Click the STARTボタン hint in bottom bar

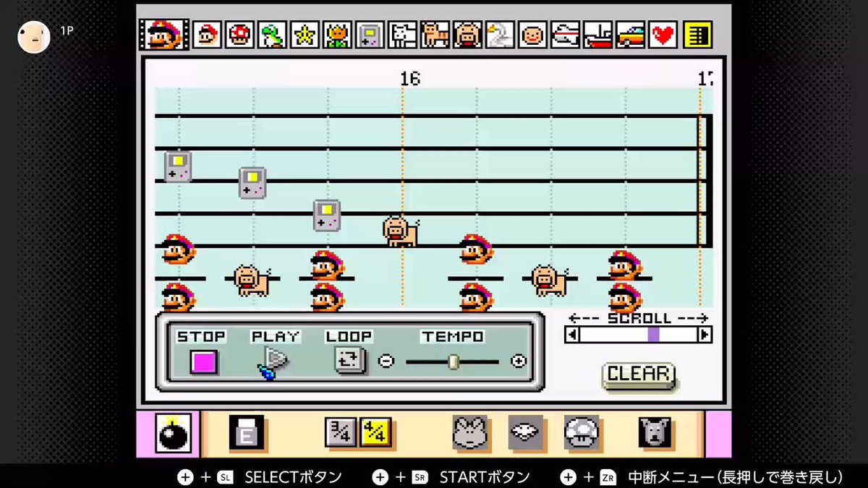click(x=451, y=477)
